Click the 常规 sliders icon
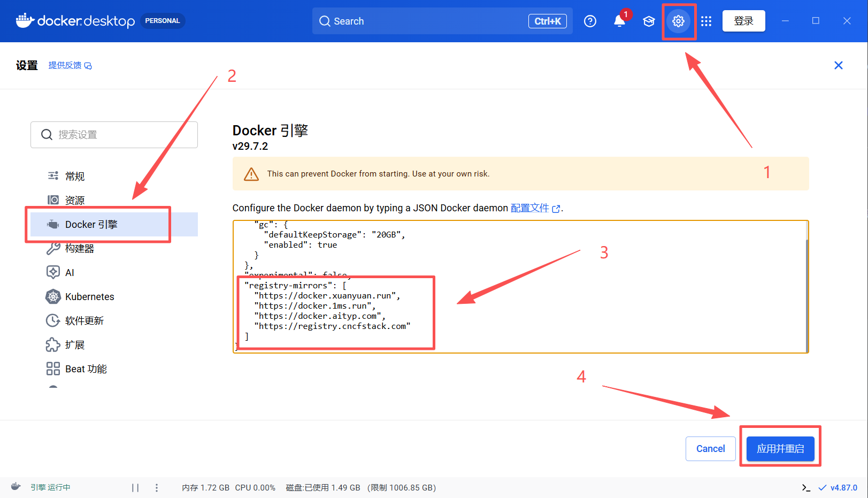This screenshot has height=498, width=868. coord(53,176)
